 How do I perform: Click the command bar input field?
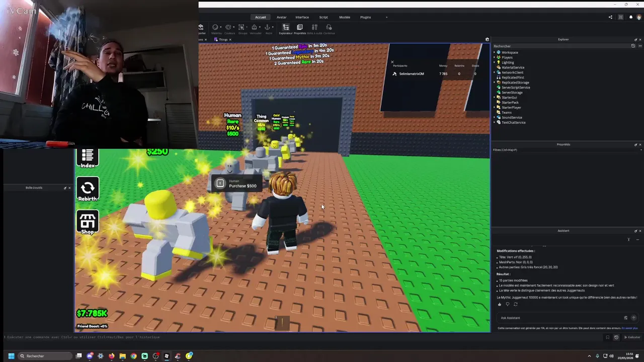point(302,337)
